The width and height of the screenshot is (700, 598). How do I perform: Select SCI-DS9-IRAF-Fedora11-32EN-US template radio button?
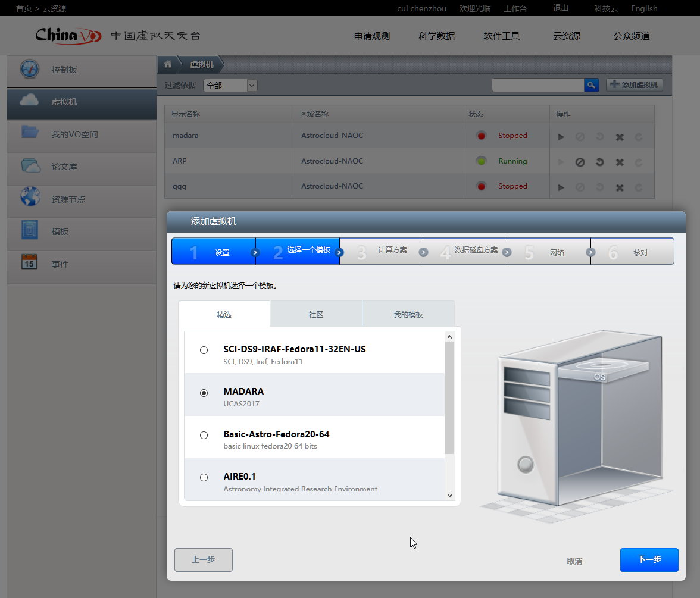tap(204, 350)
